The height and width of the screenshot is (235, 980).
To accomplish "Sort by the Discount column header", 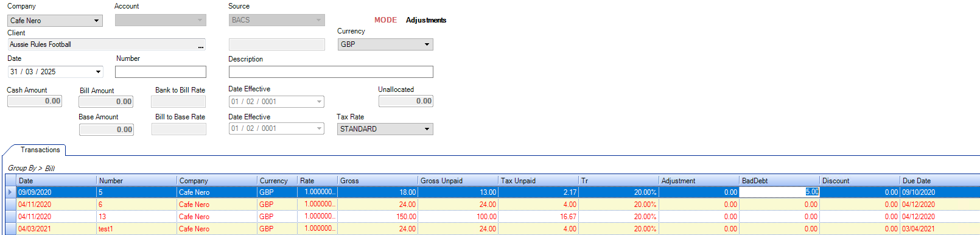I will click(860, 181).
